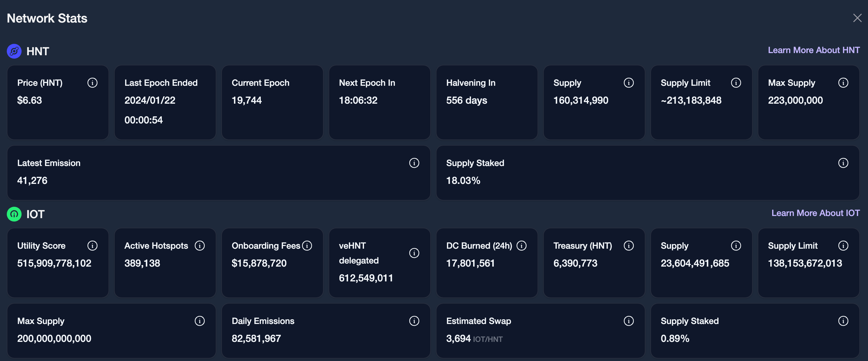Click DC Burned value 17,801,561
The height and width of the screenshot is (361, 868).
[470, 263]
